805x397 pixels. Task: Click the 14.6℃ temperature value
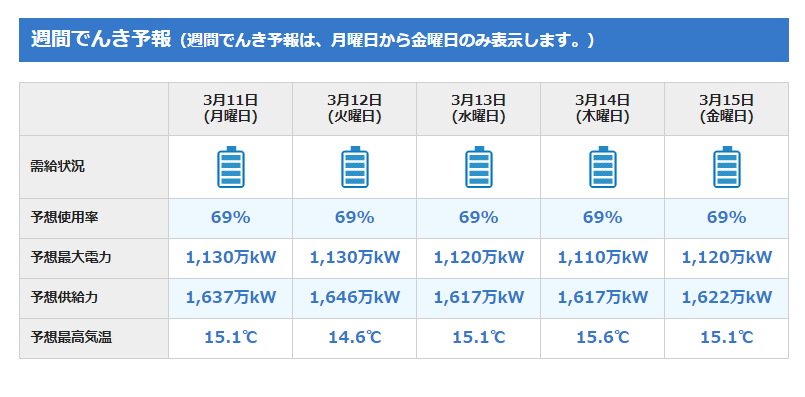pos(355,337)
